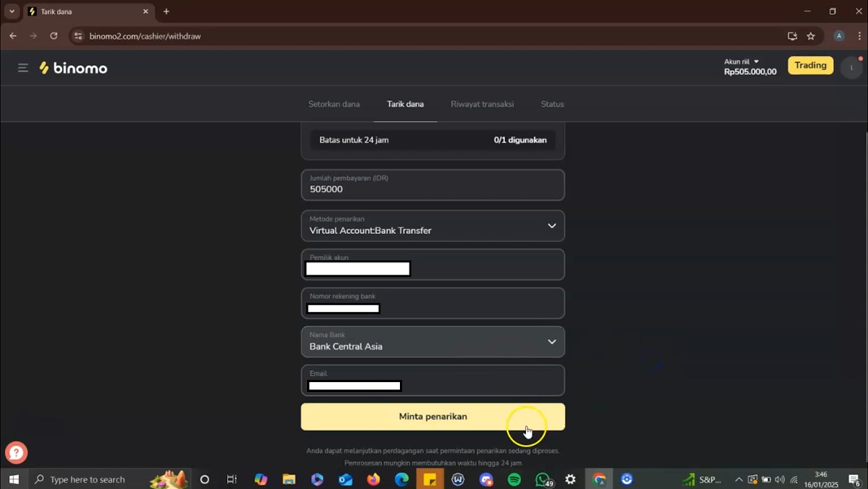Open the Riwayat transaksi tab
Screen dimensions: 868x489
coord(482,104)
